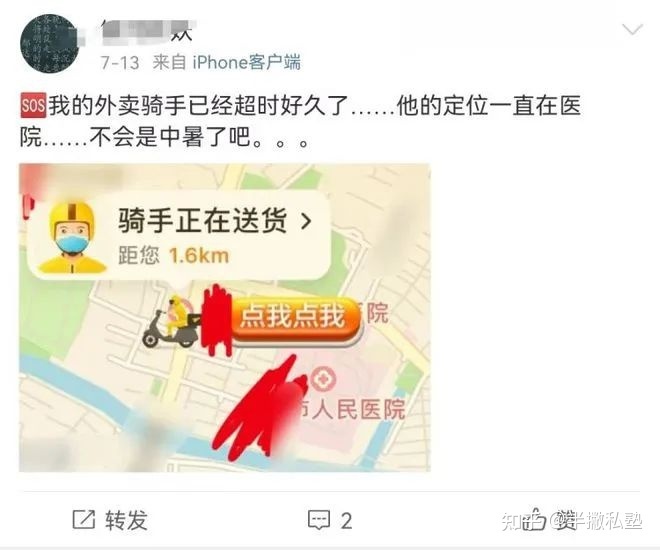Click the 骑手正在送货 status text
The image size is (660, 550).
coord(203,221)
